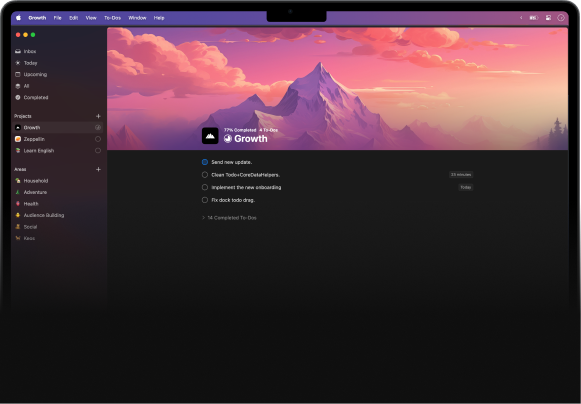Add a new area with plus
The width and height of the screenshot is (581, 404).
coord(98,169)
